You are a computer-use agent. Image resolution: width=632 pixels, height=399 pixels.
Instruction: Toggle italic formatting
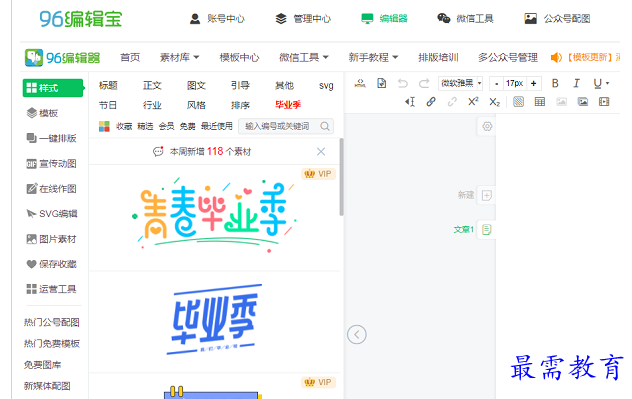pos(576,83)
